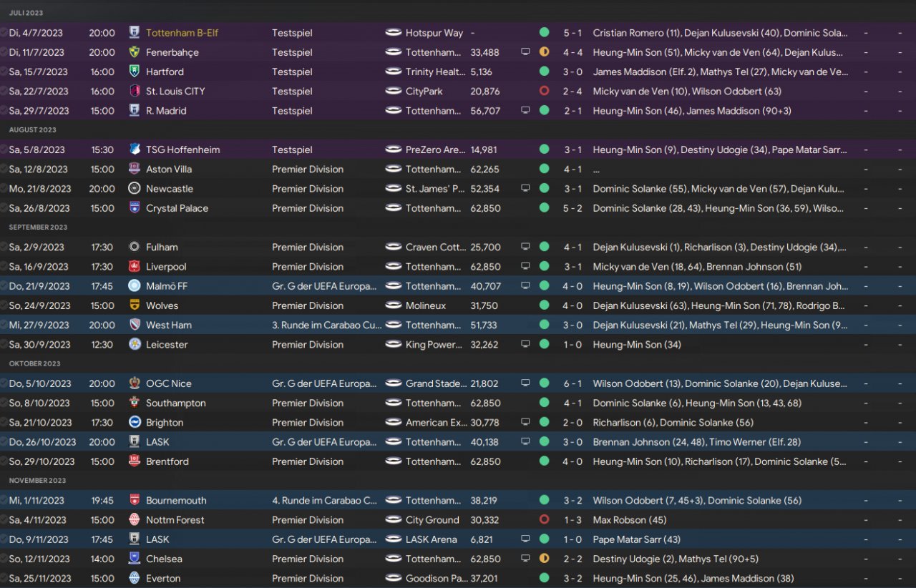The image size is (916, 588).
Task: Click the stadium icon beside Hotspur Way
Action: point(394,33)
